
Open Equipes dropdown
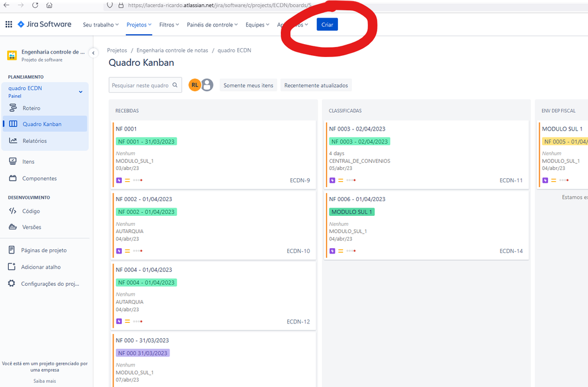pos(257,25)
